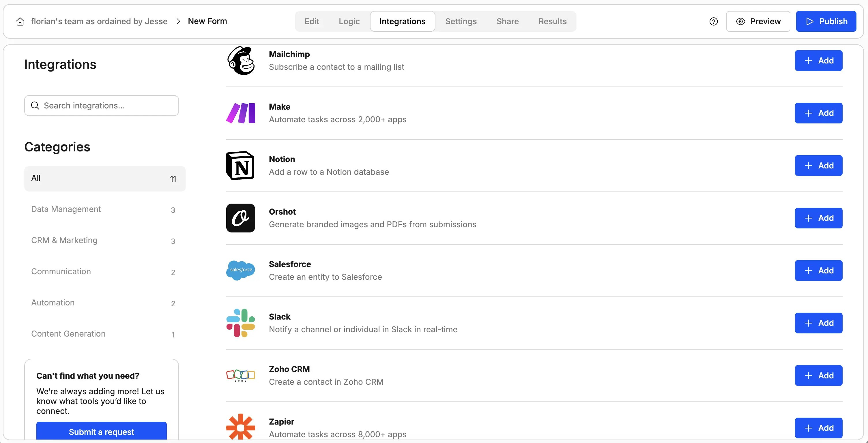Publish the form
The width and height of the screenshot is (868, 443).
[826, 21]
